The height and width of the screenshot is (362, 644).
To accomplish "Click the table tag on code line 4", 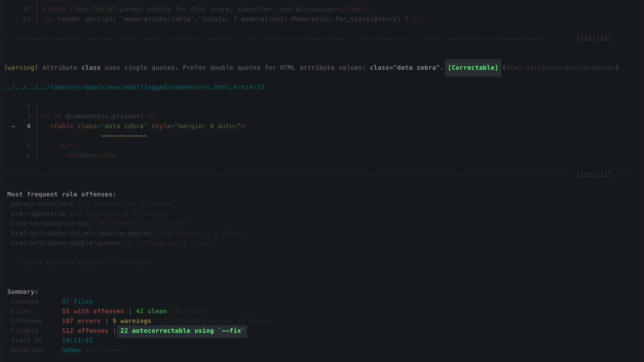I will tap(62, 126).
